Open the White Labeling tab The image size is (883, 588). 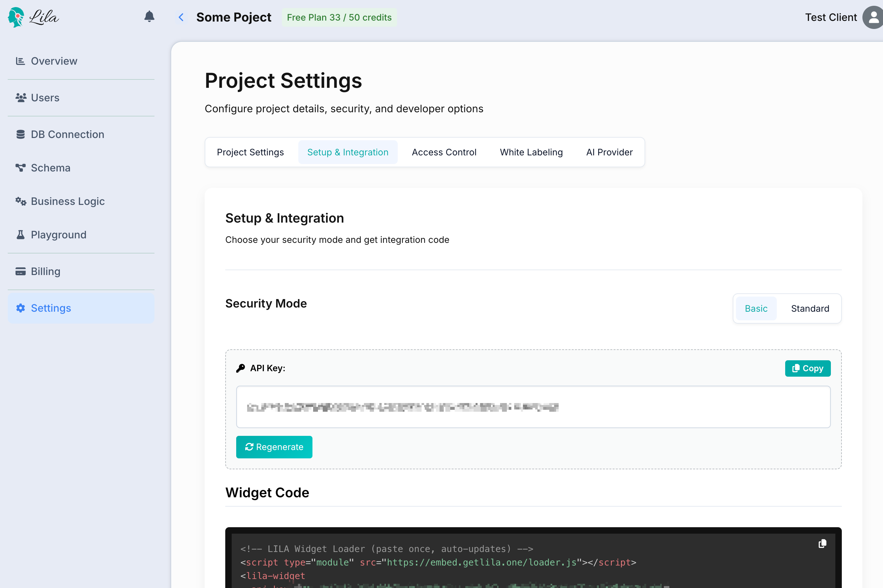point(531,152)
